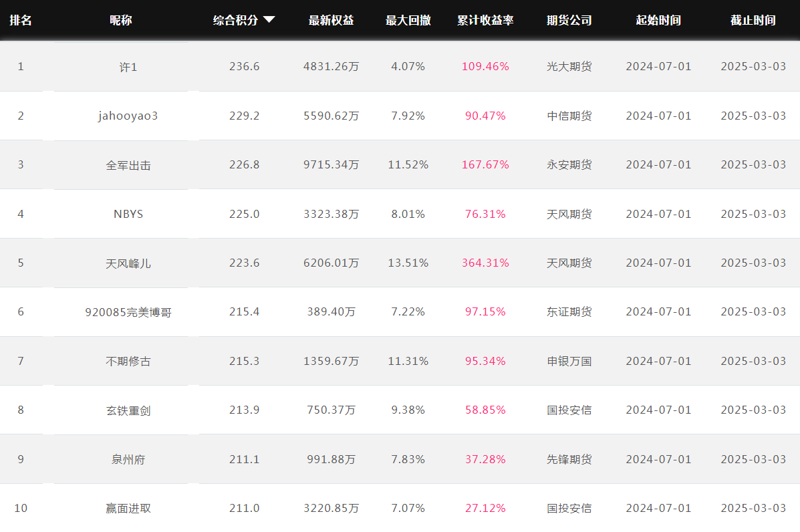Select equity value 389.40万
This screenshot has width=800, height=532.
coord(331,311)
